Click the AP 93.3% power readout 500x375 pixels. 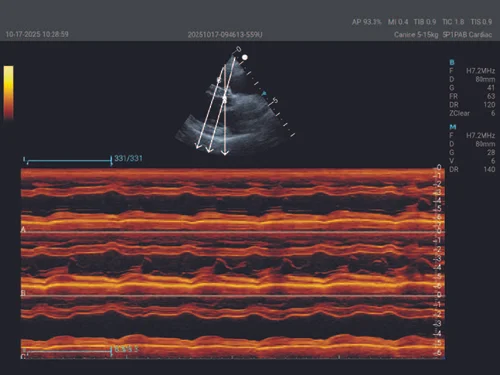point(366,22)
